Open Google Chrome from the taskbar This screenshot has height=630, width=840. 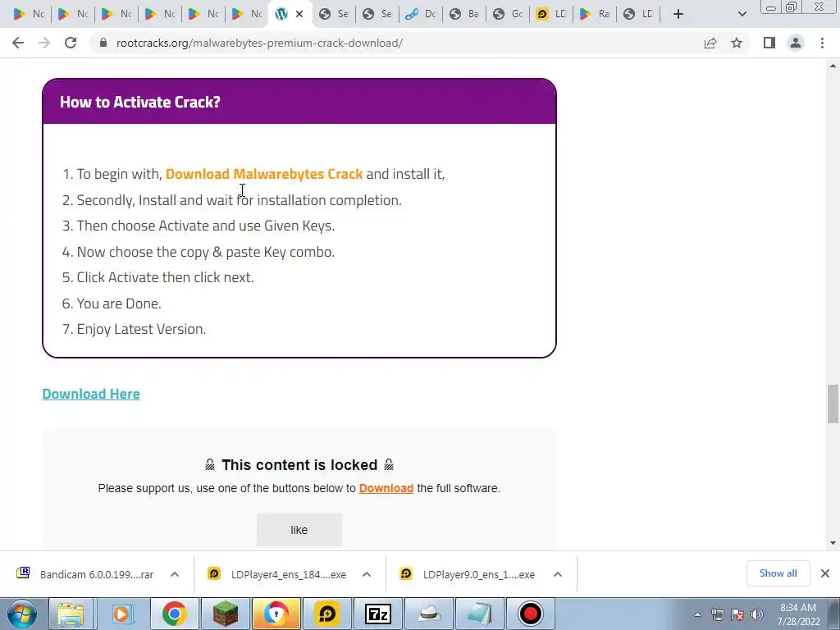pyautogui.click(x=174, y=614)
